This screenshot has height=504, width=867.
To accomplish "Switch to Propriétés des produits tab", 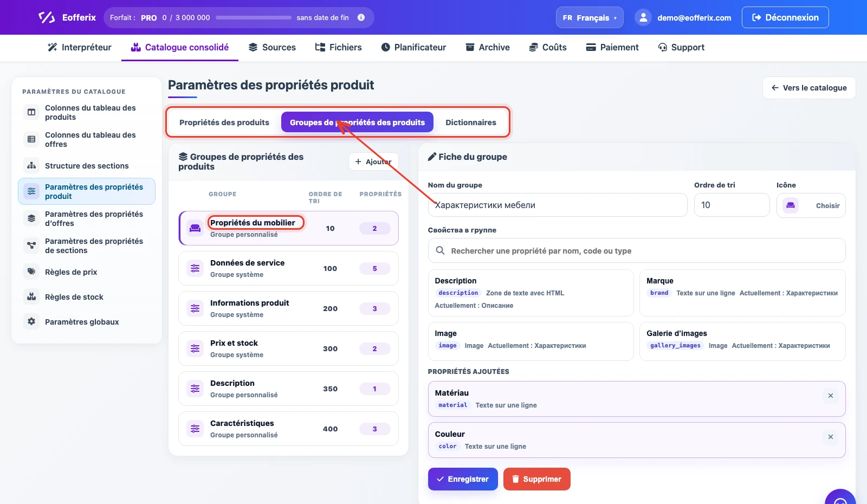I will coord(224,122).
